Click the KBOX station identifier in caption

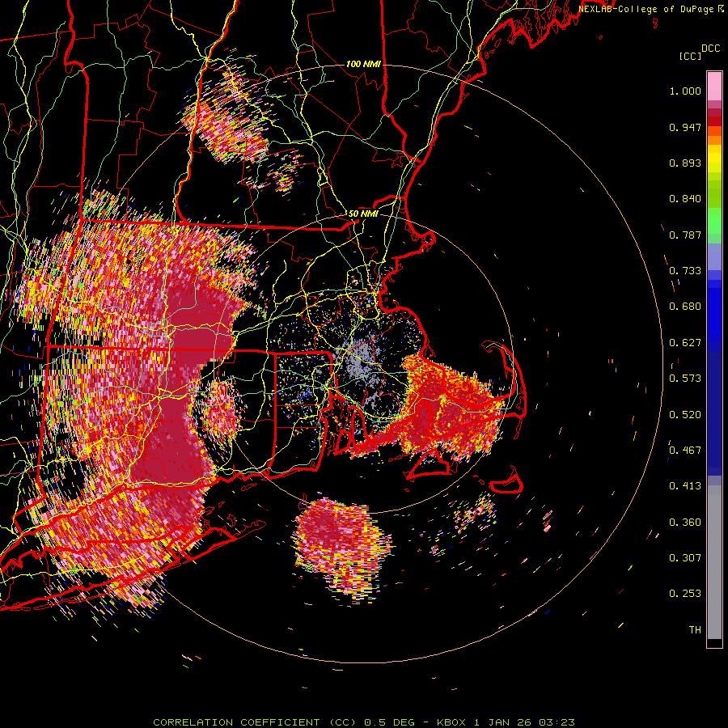pos(451,722)
